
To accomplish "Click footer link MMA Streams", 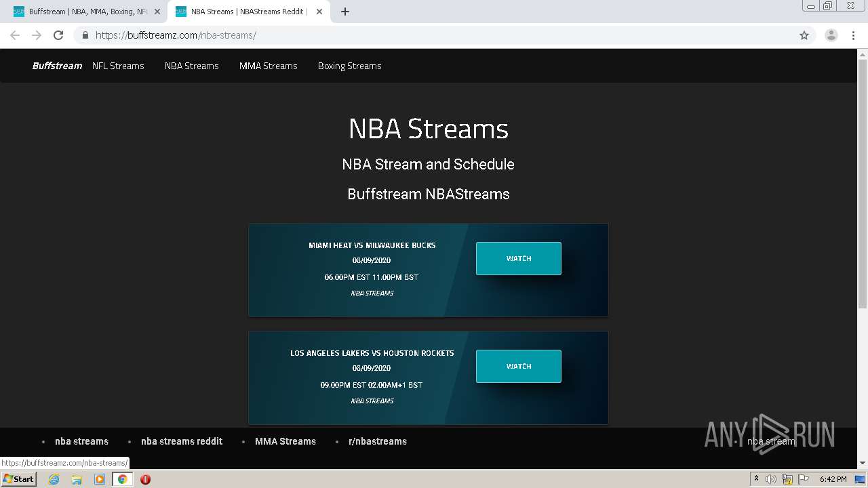I will [285, 441].
